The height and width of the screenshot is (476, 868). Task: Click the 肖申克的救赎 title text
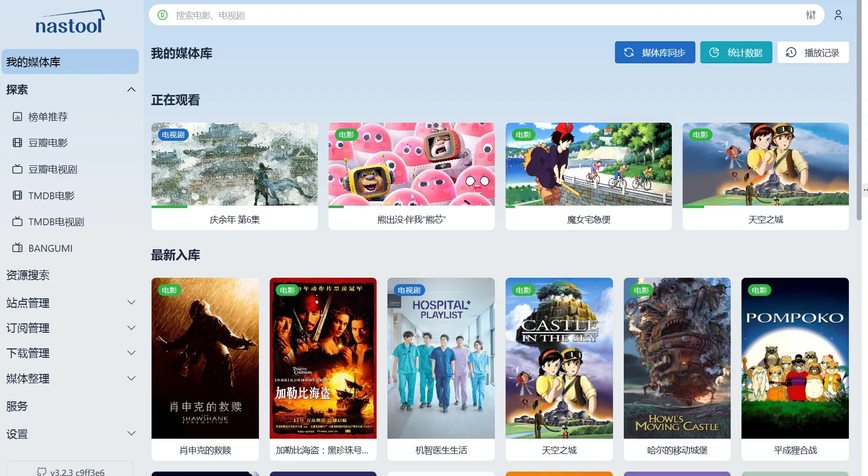click(205, 450)
